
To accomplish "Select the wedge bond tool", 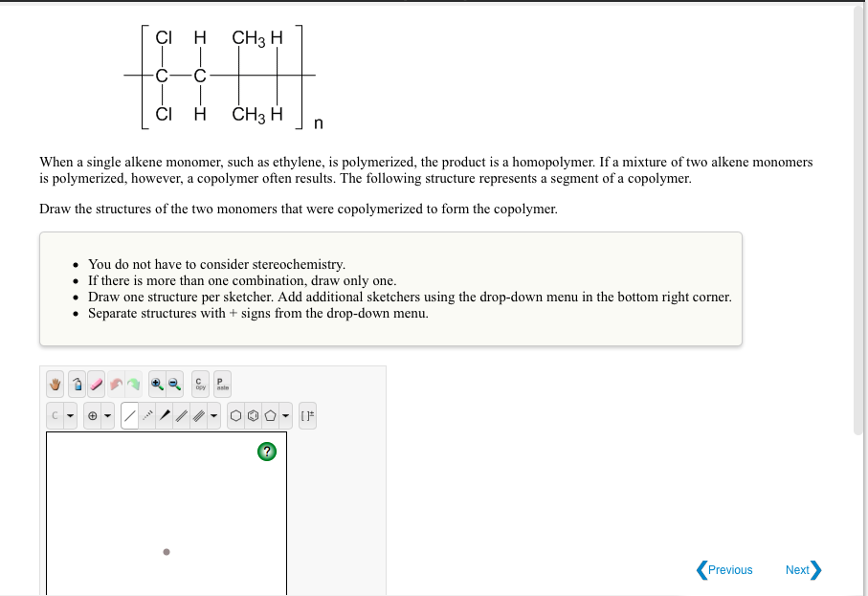I will pos(164,415).
